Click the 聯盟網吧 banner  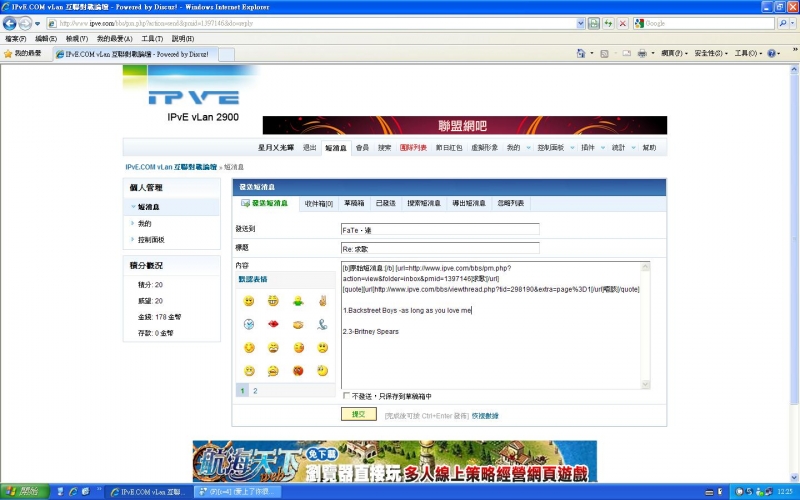click(x=465, y=125)
